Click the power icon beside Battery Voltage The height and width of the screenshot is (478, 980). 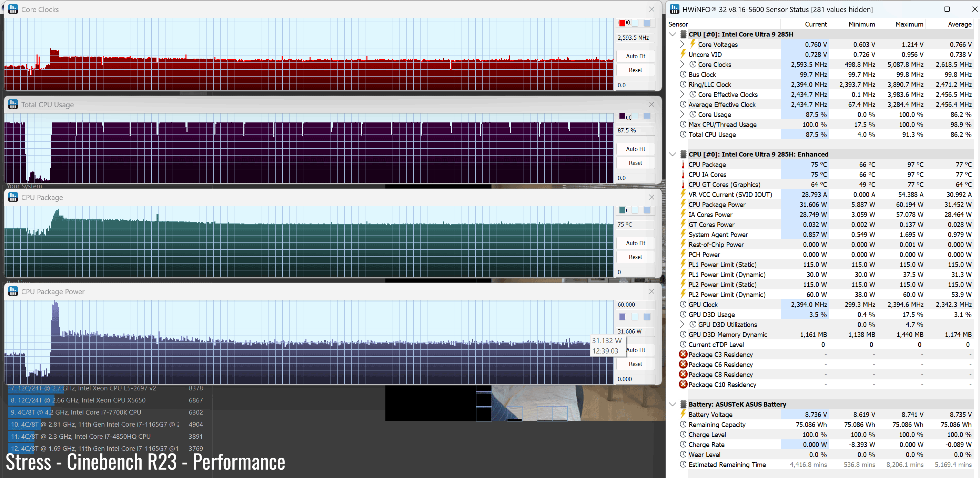tap(683, 415)
